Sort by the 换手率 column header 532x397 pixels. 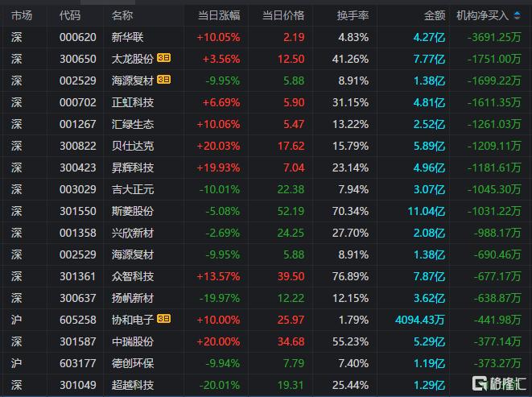tap(353, 15)
